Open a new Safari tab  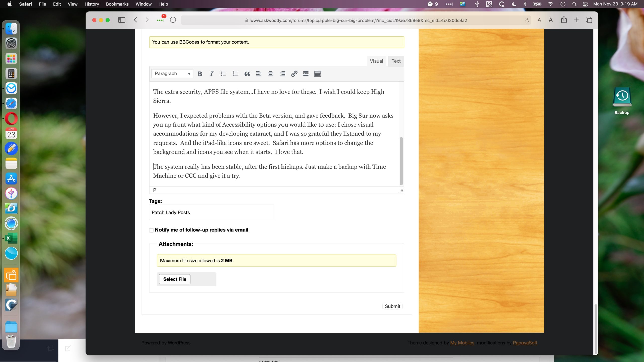coord(576,20)
